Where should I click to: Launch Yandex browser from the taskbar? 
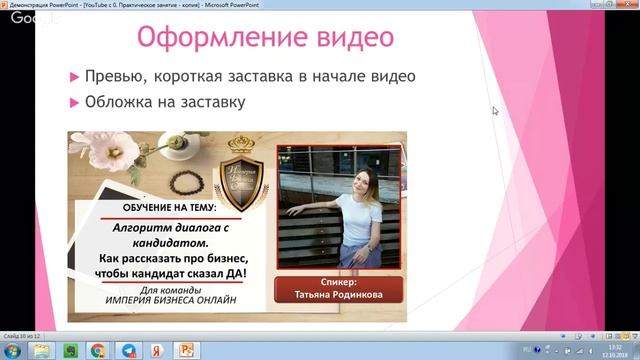(x=156, y=351)
